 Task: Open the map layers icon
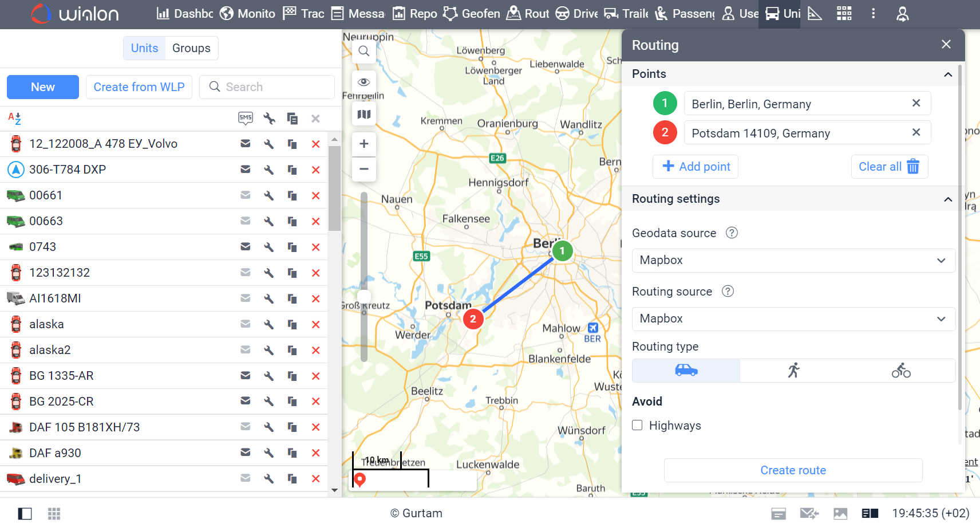(364, 114)
